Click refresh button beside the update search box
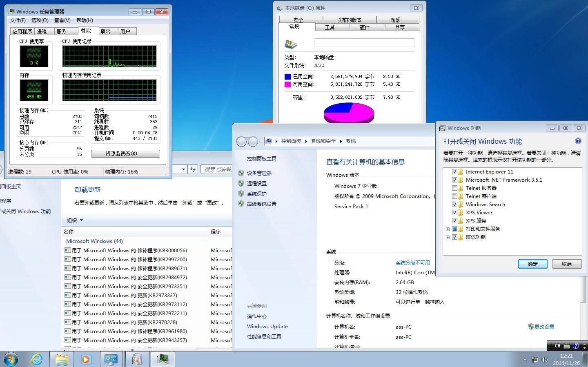This screenshot has width=588, height=367. tap(193, 169)
